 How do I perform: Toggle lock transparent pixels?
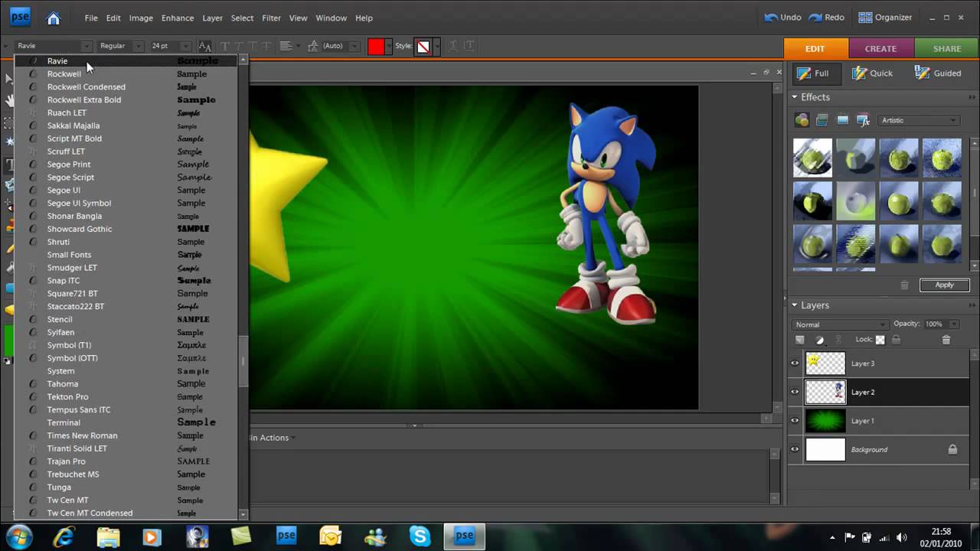pos(880,340)
